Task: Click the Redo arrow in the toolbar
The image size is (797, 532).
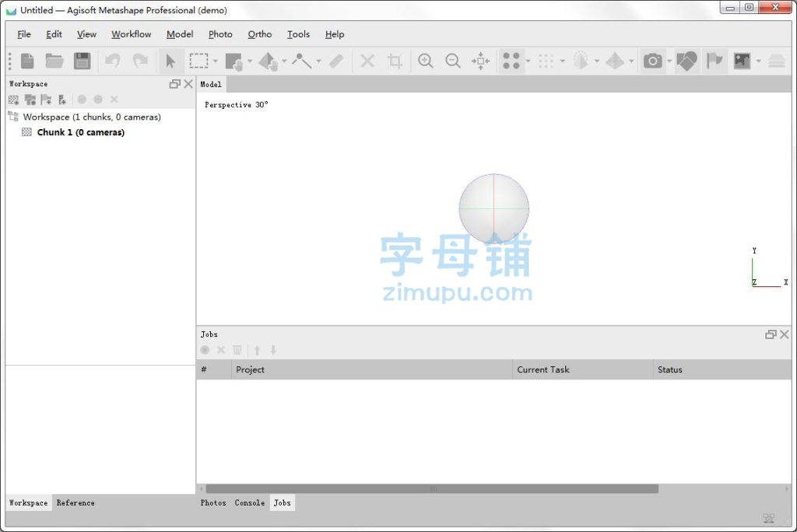Action: pos(140,61)
